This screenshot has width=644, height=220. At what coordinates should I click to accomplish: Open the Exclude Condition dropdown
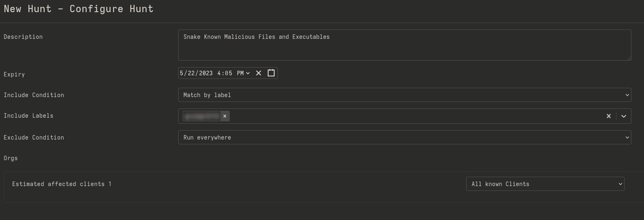(x=405, y=137)
